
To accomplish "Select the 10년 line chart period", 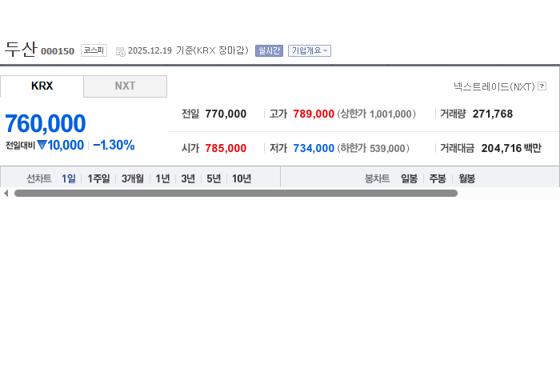I will click(x=242, y=178).
